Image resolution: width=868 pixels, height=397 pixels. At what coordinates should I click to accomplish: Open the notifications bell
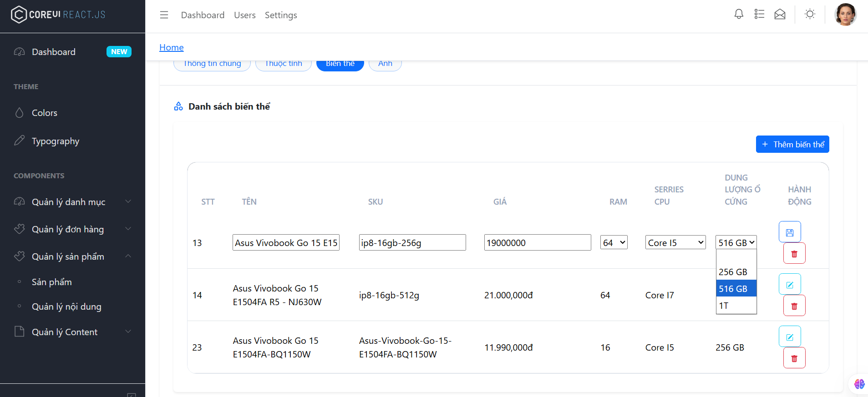(x=739, y=15)
